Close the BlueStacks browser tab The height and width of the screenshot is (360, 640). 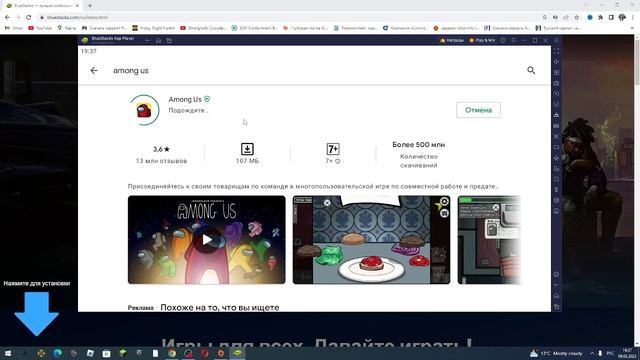click(77, 6)
